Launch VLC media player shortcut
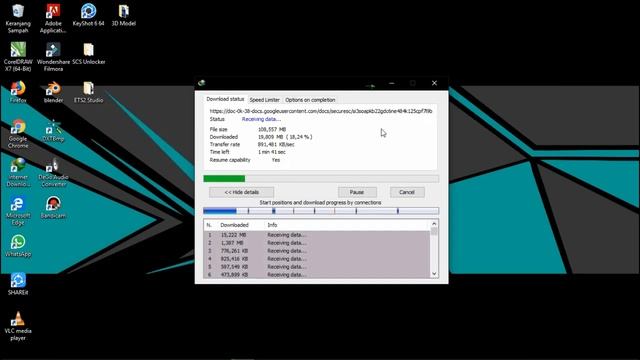Viewport: 640px width, 360px height. [x=18, y=326]
